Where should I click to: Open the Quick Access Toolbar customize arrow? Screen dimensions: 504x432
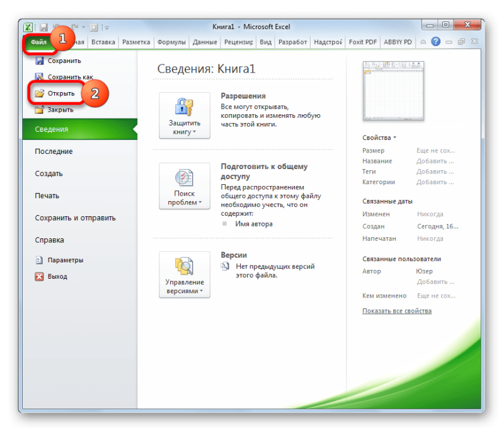pyautogui.click(x=106, y=28)
